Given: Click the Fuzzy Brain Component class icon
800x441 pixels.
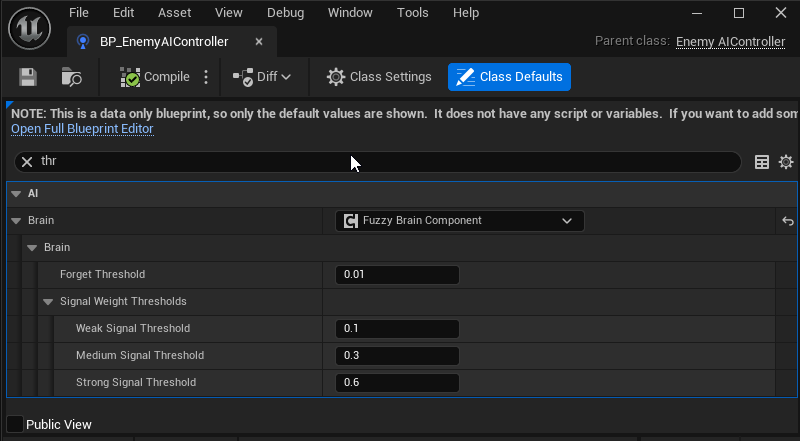Looking at the screenshot, I should (351, 221).
